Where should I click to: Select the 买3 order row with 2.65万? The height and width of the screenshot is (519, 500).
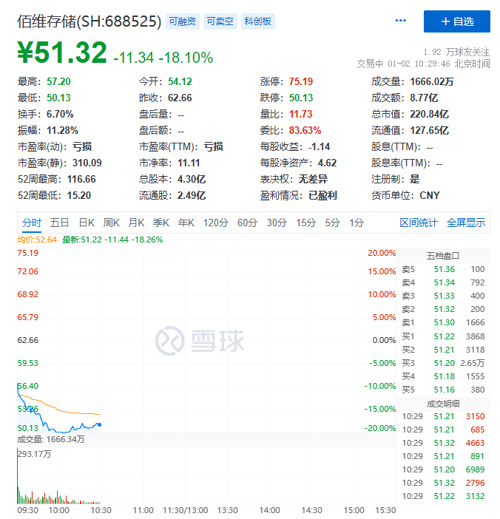(443, 363)
